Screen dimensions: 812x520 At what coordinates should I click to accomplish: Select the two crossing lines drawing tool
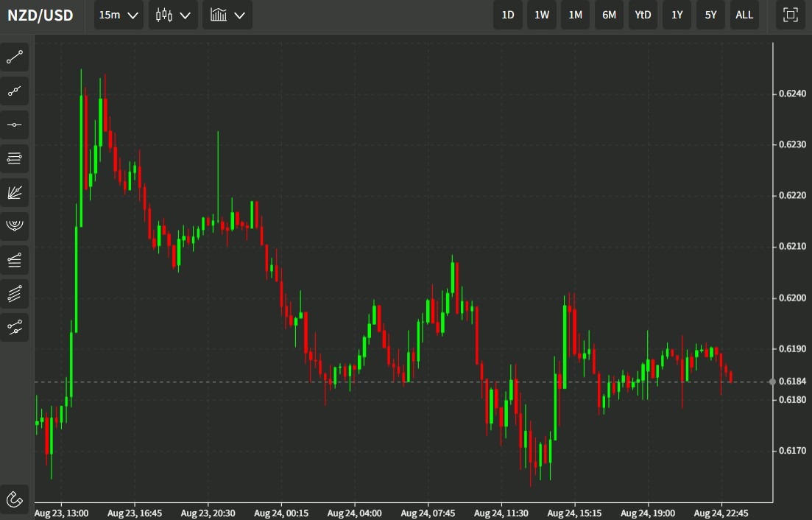point(15,327)
